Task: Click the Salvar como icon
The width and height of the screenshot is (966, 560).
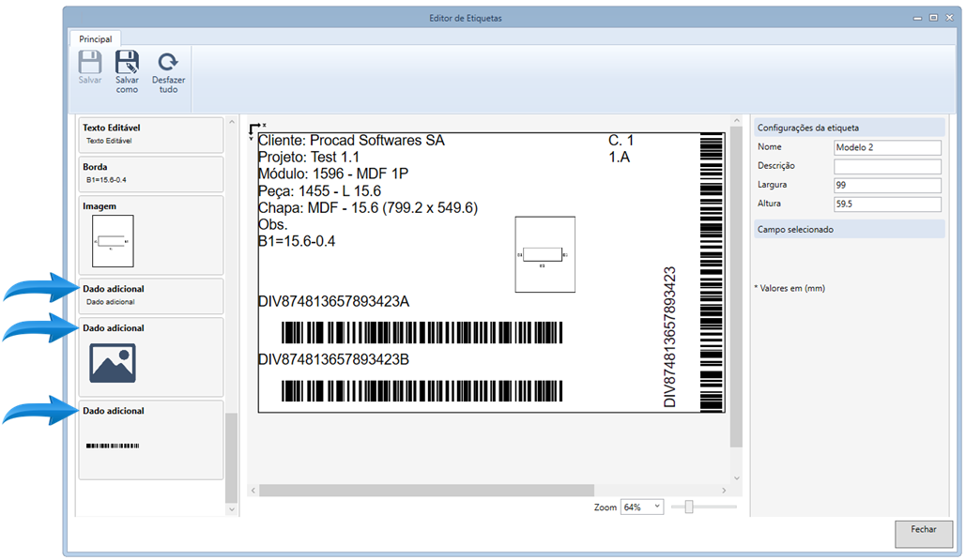Action: (127, 62)
